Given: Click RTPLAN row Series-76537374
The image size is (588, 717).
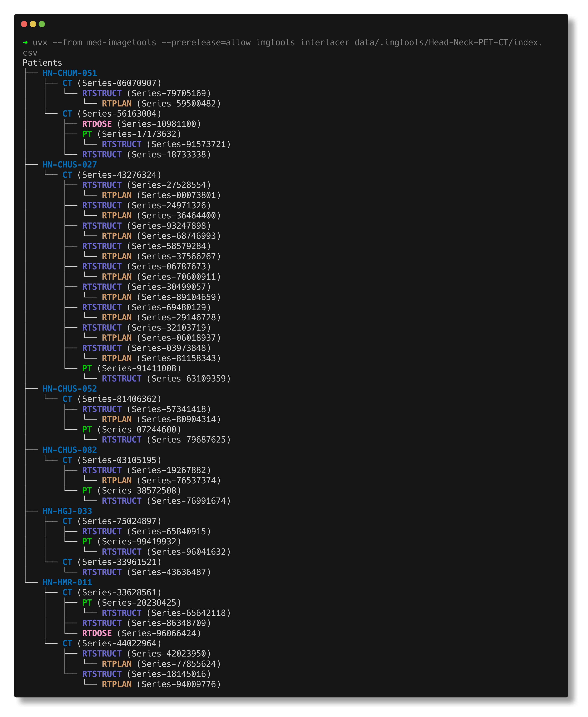Looking at the screenshot, I should tap(162, 480).
